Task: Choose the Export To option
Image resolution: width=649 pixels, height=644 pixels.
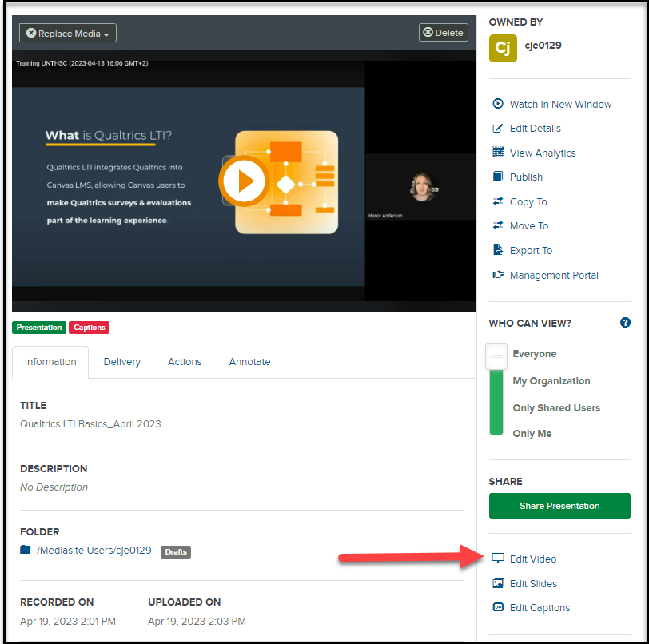Action: 531,251
